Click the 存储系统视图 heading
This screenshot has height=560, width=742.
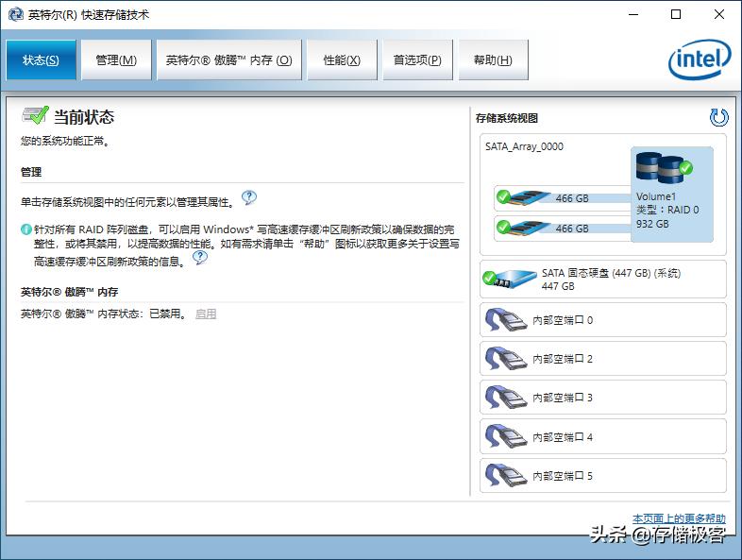(x=507, y=118)
